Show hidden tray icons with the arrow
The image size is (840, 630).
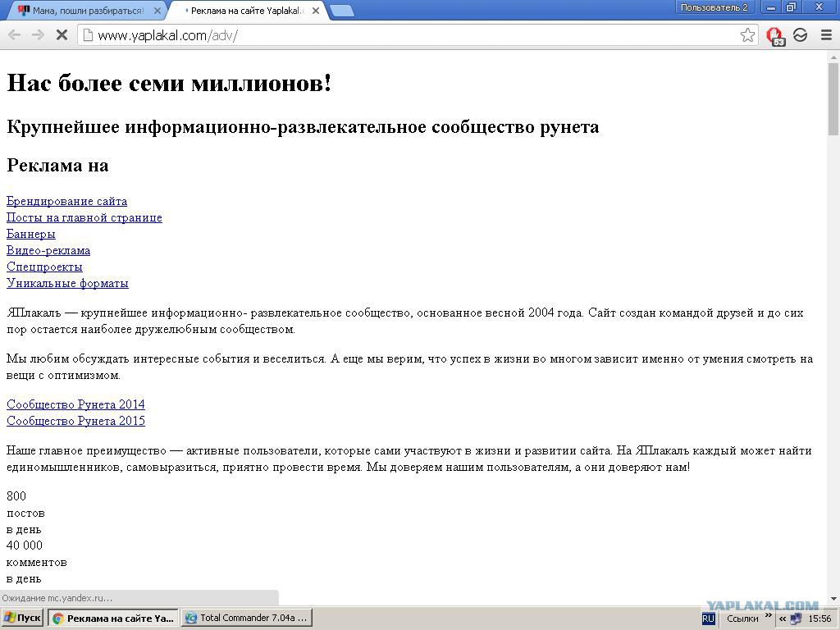(783, 619)
